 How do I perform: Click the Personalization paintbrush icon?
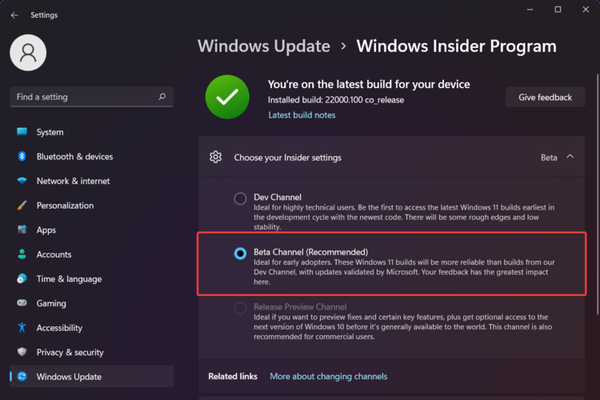click(21, 205)
